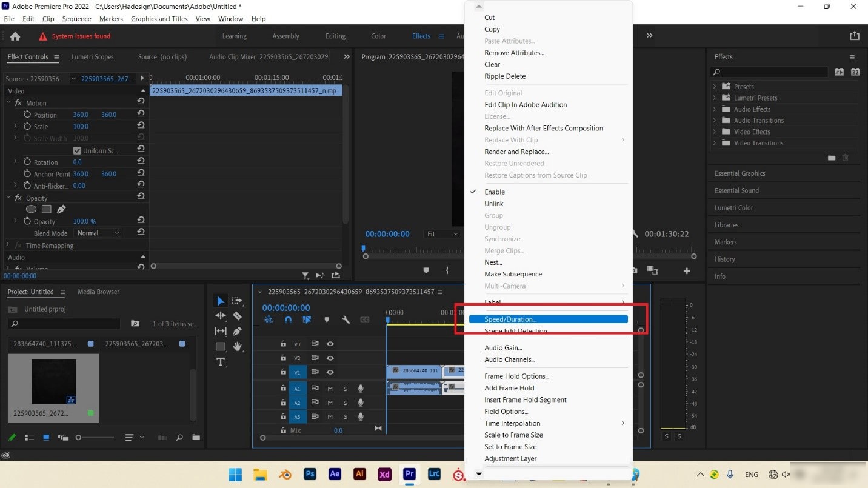The image size is (868, 488).
Task: Create ellipse opacity mask
Action: tap(31, 209)
